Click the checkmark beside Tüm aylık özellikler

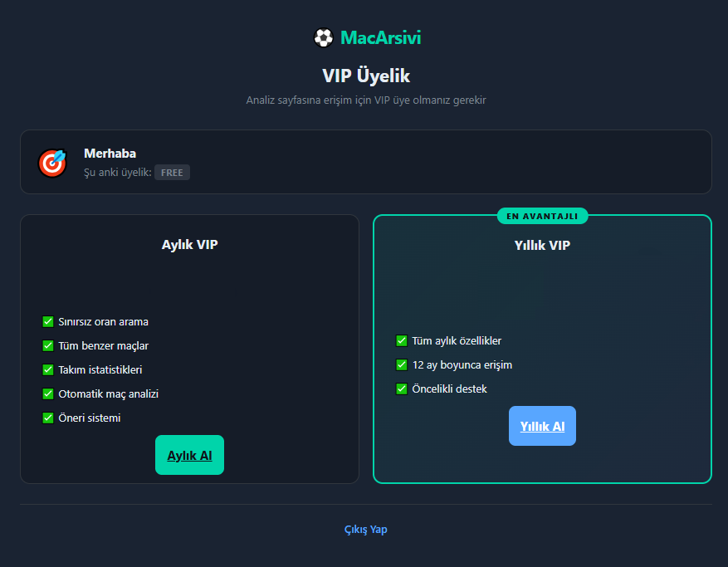402,340
